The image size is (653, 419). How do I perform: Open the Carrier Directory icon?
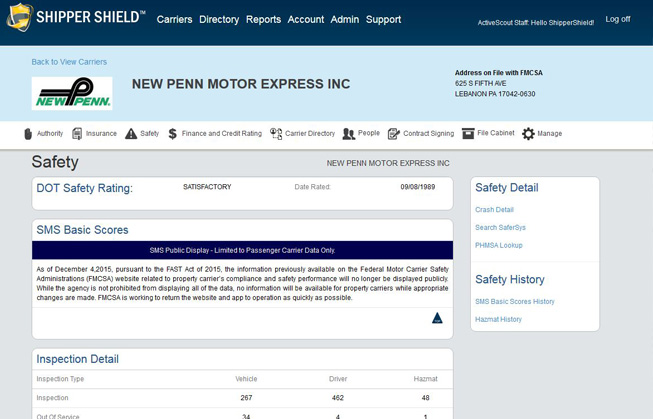tap(276, 134)
